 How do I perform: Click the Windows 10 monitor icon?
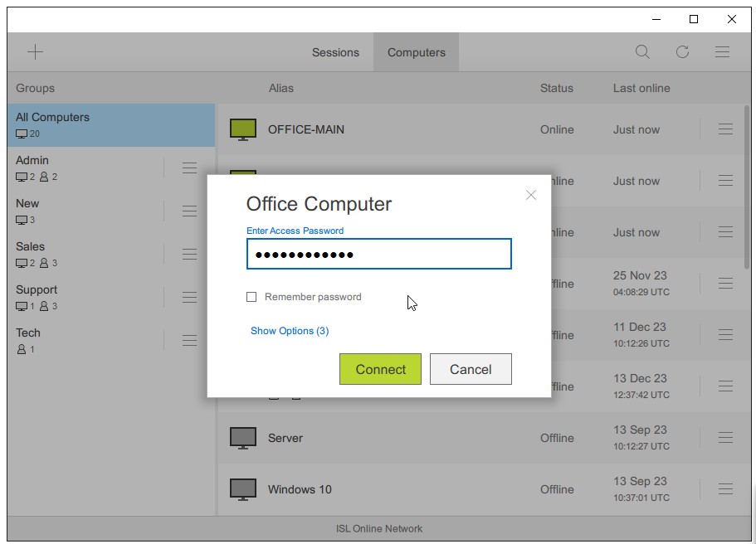click(x=243, y=489)
